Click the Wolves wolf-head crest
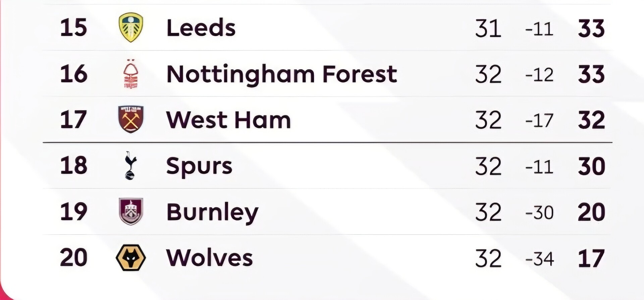The height and width of the screenshot is (300, 644). click(131, 257)
